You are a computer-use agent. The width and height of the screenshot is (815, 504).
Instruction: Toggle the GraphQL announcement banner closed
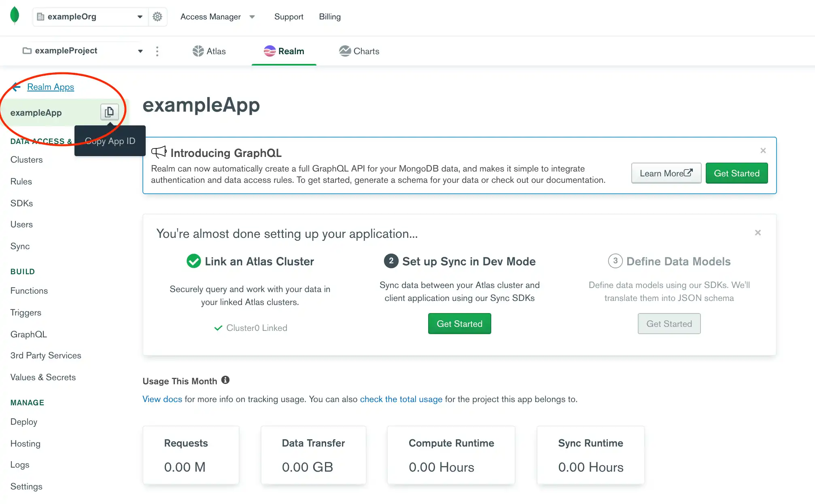763,151
